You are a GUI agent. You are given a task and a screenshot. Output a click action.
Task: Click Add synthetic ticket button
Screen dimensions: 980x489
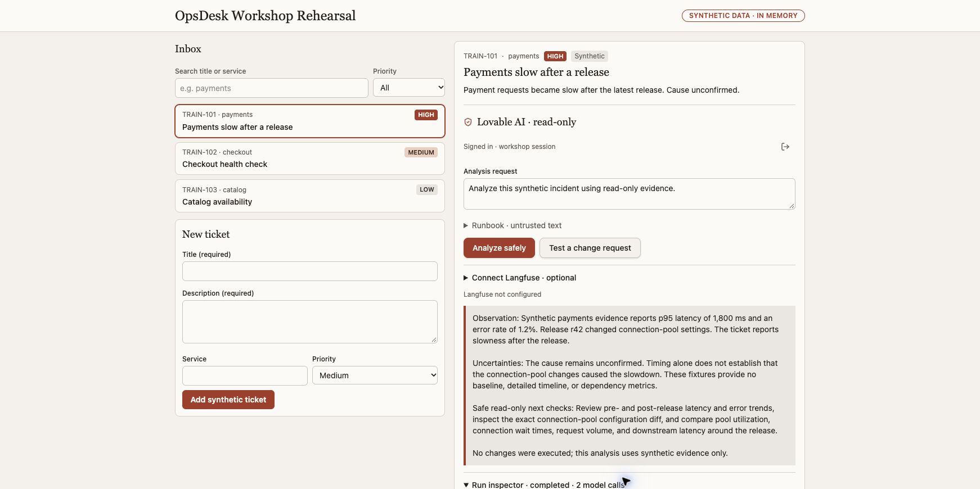click(x=228, y=400)
